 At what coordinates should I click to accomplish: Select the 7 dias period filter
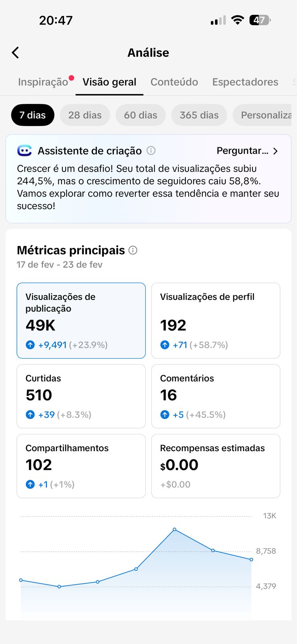click(33, 115)
